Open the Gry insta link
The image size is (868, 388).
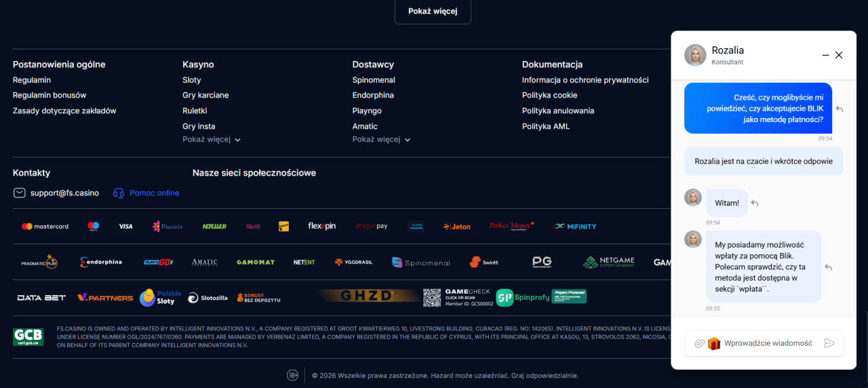click(199, 126)
